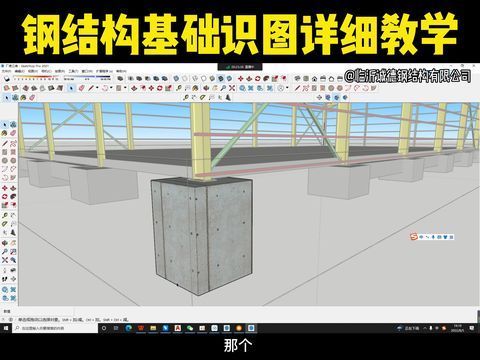Click the red Zoom Extents icon in toolbar
480x360 pixels.
(232, 88)
